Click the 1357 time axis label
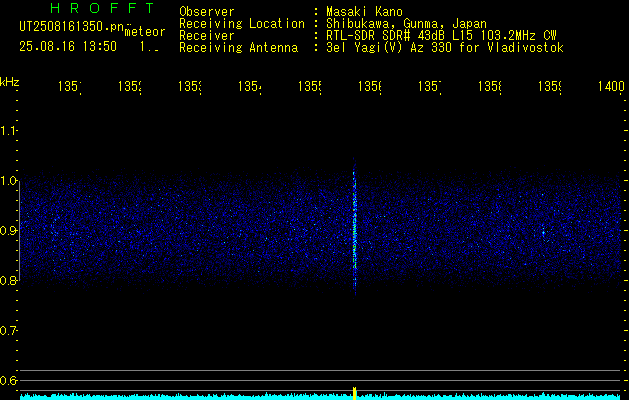This screenshot has width=629, height=400. click(430, 87)
